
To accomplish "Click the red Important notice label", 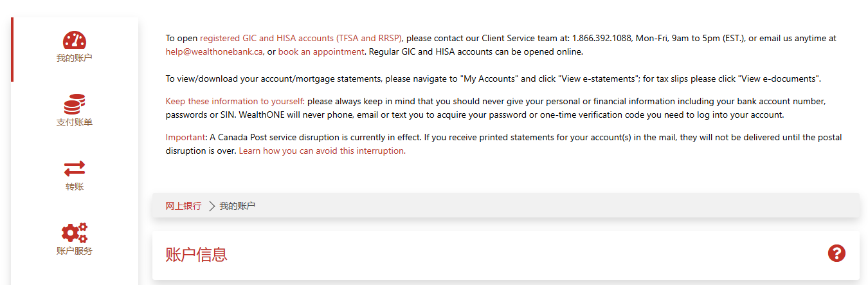I will click(x=186, y=138).
